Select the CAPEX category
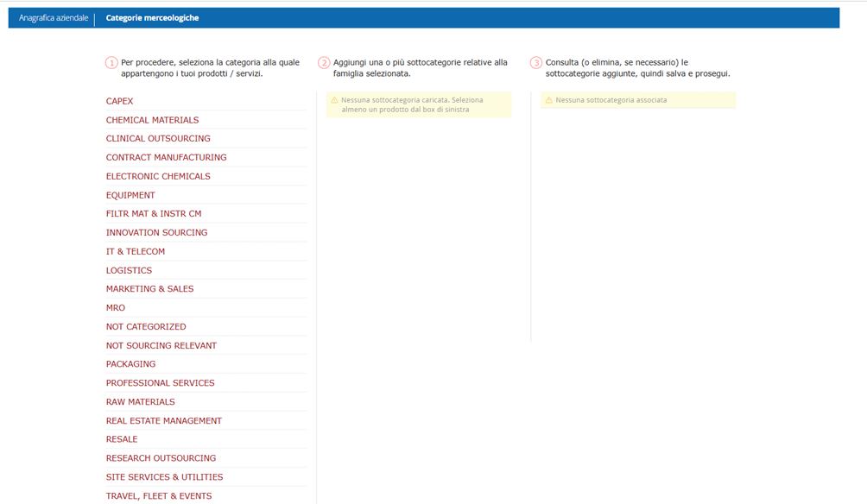The height and width of the screenshot is (504, 867). click(119, 101)
